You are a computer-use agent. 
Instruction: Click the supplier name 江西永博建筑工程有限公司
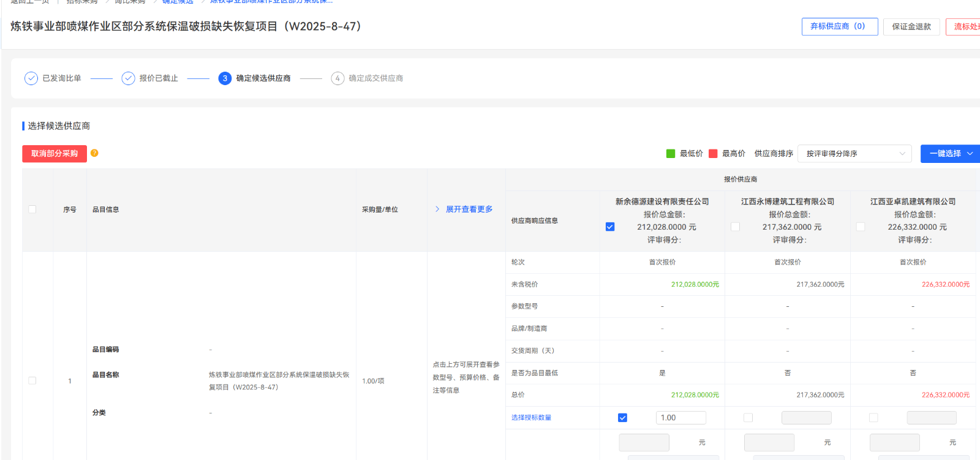[x=788, y=202]
